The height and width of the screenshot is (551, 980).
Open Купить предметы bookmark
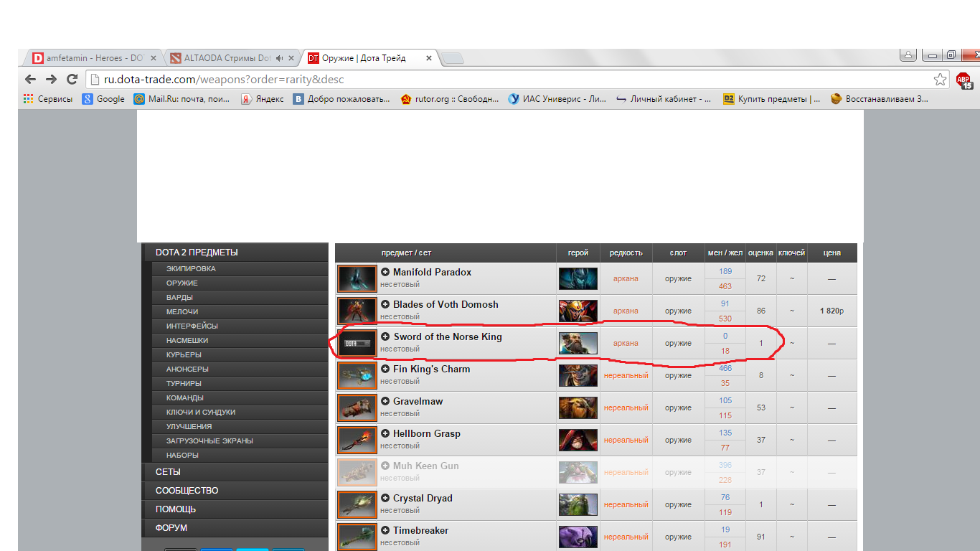(772, 99)
